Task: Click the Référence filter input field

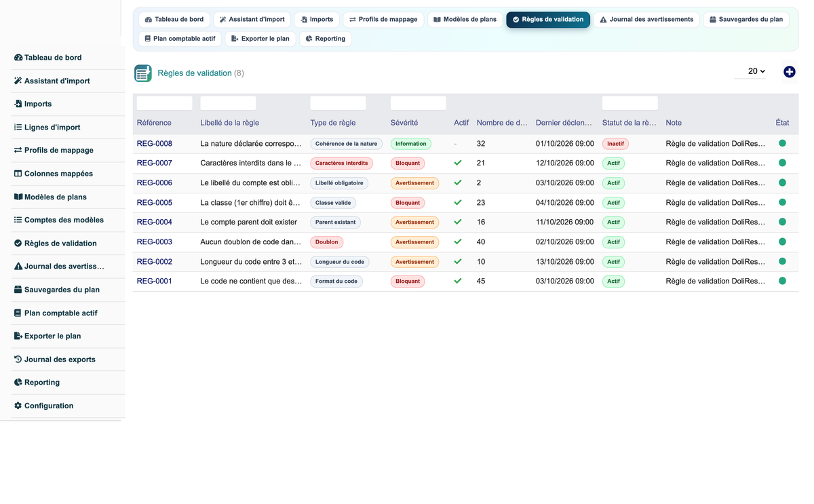Action: tap(165, 103)
